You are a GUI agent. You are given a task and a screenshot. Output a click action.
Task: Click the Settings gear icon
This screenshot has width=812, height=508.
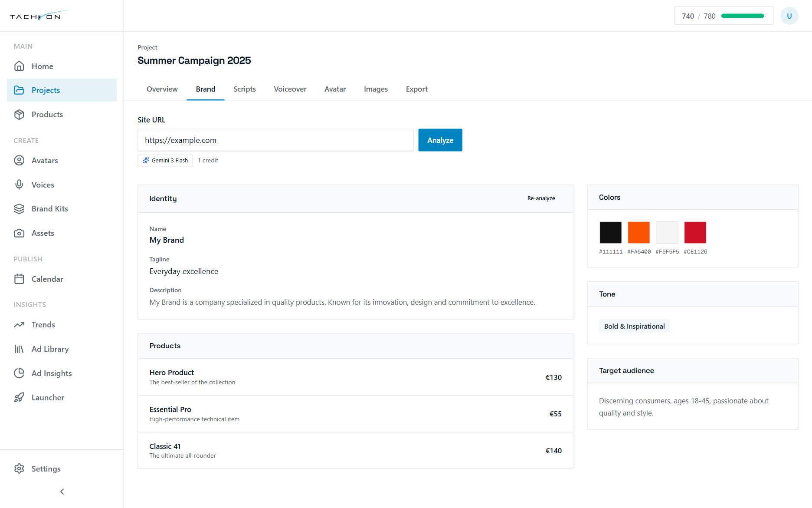[x=19, y=468]
